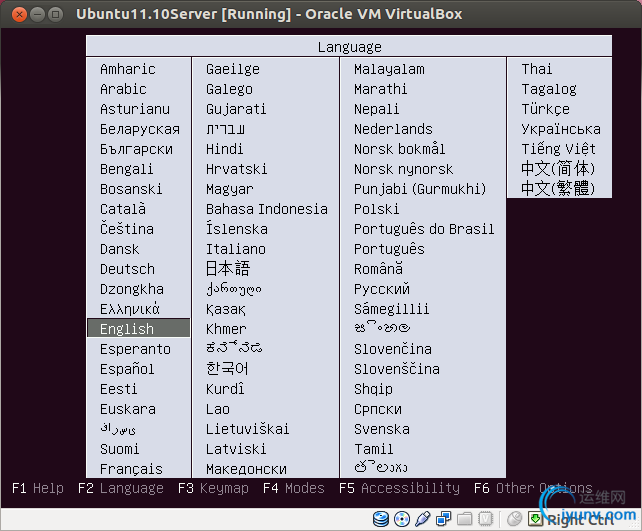Open F6 Other Options
This screenshot has height=531, width=642.
533,488
